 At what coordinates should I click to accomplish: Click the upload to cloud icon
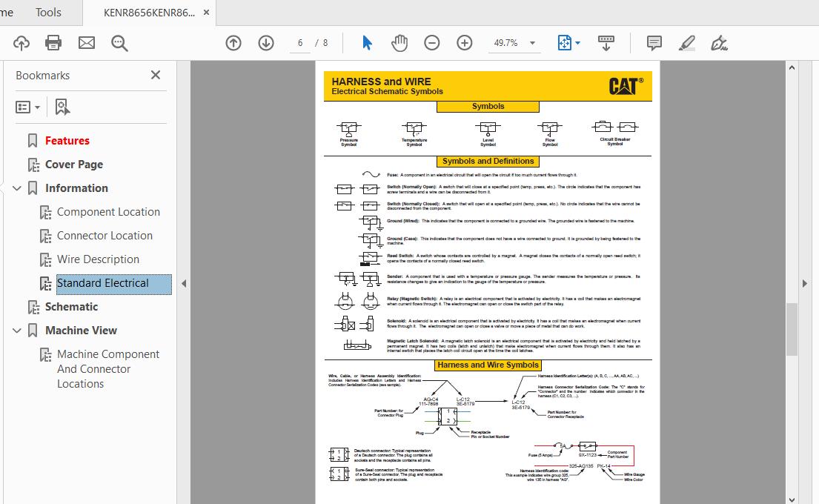(x=21, y=43)
